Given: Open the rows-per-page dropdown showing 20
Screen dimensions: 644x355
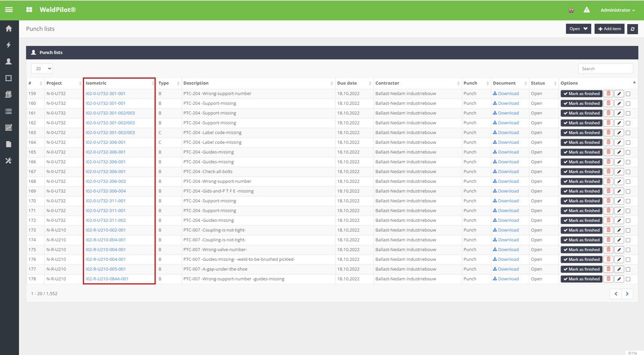Looking at the screenshot, I should click(42, 68).
